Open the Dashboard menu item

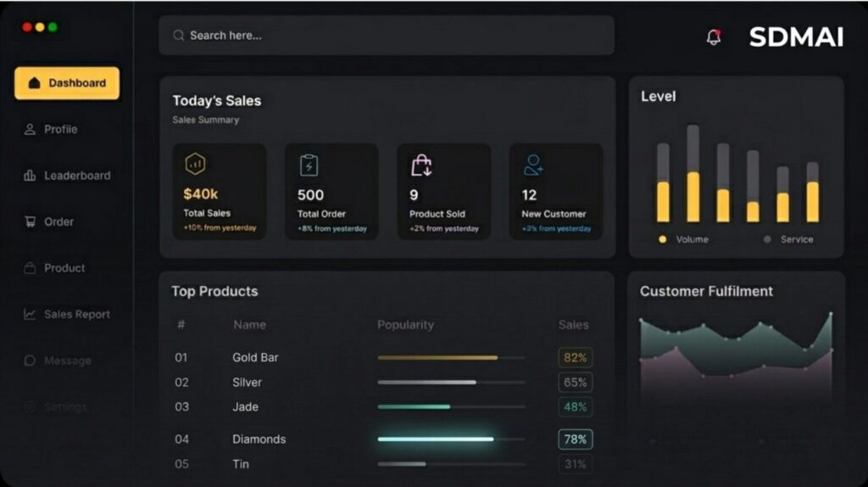67,83
